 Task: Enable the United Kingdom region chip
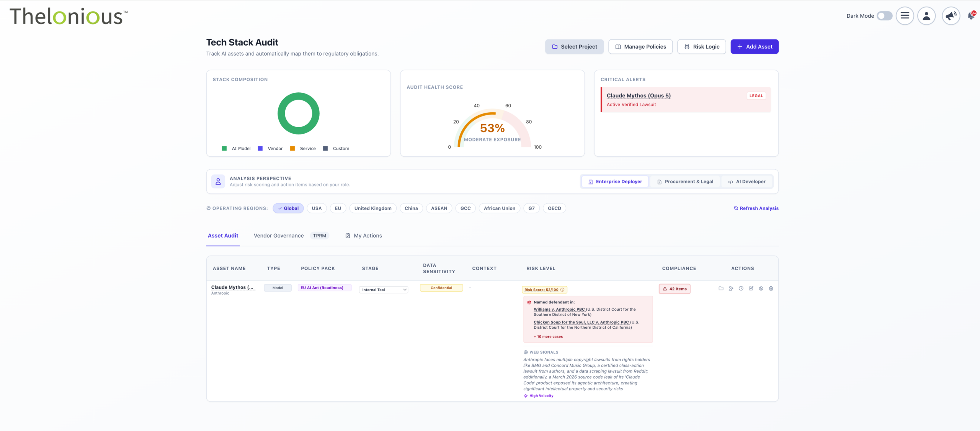(373, 208)
